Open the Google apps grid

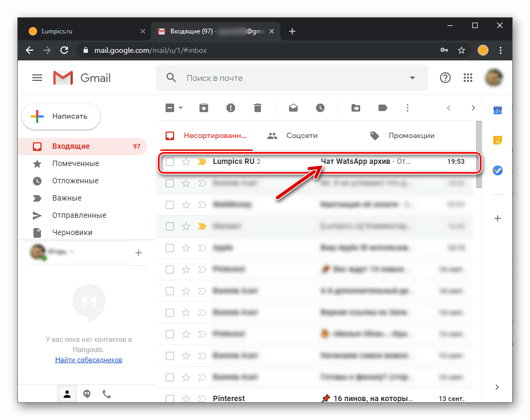(x=468, y=78)
